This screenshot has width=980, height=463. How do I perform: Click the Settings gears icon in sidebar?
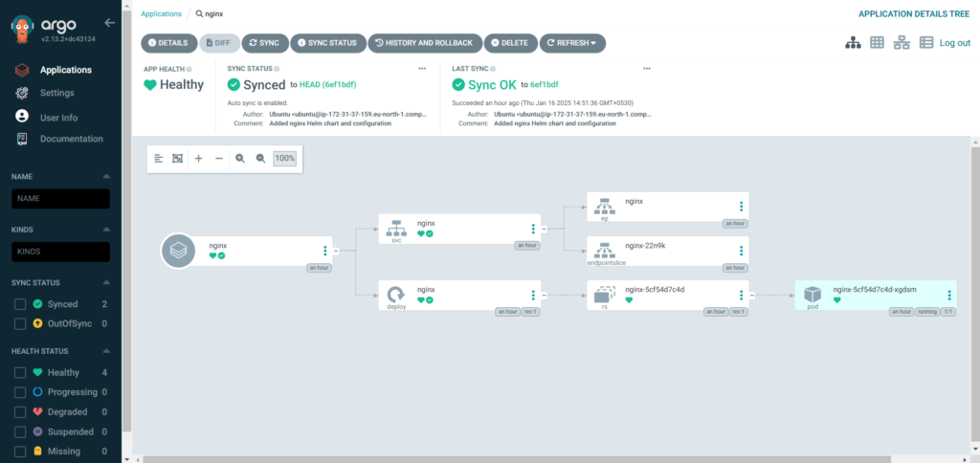click(22, 93)
